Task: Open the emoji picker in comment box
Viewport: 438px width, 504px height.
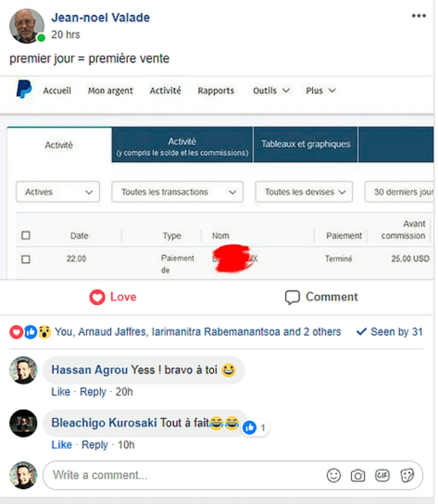Action: click(x=333, y=475)
